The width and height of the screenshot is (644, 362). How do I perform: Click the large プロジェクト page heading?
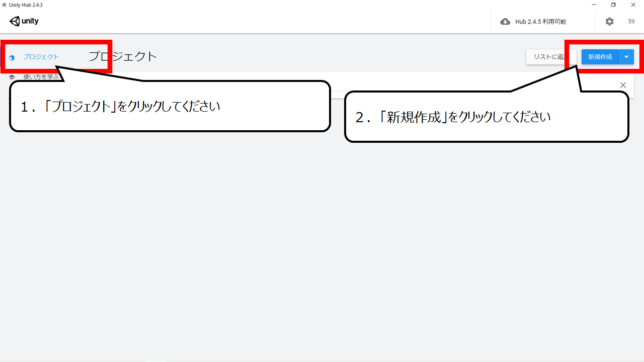123,56
